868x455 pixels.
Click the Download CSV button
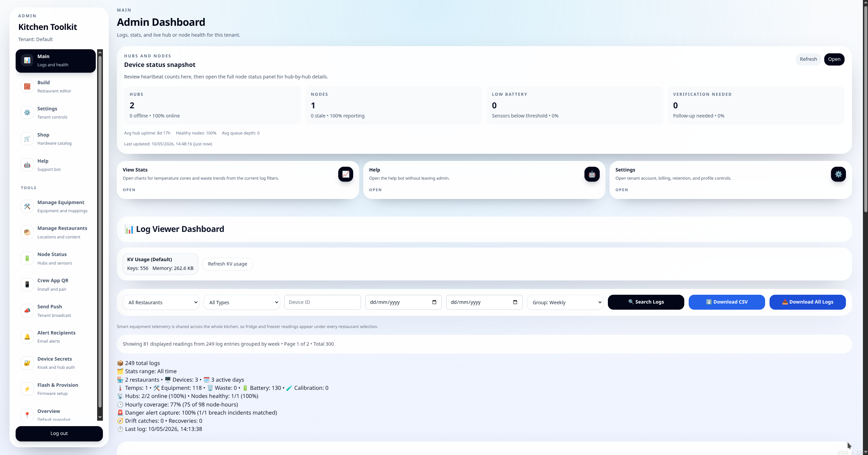(x=727, y=302)
